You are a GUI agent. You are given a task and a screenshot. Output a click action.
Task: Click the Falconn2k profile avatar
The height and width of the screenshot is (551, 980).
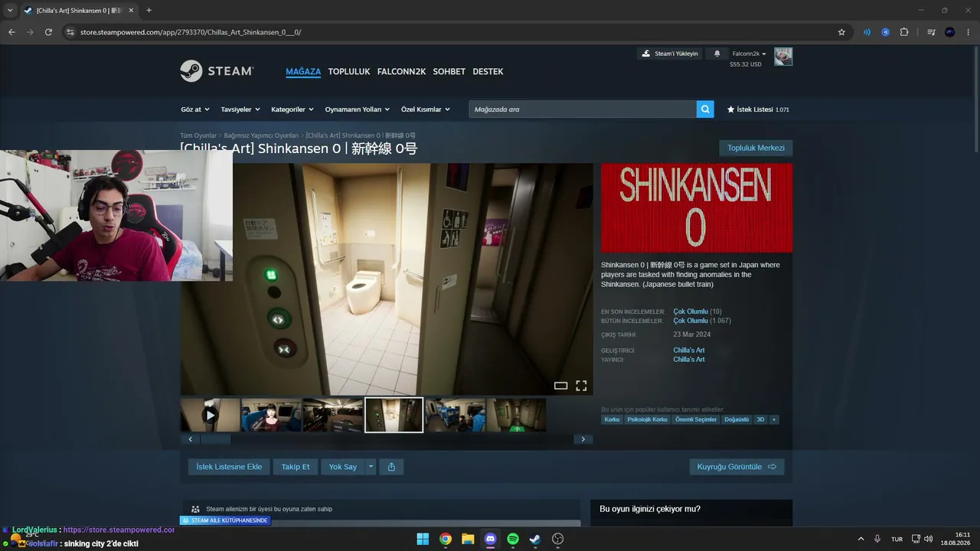783,57
